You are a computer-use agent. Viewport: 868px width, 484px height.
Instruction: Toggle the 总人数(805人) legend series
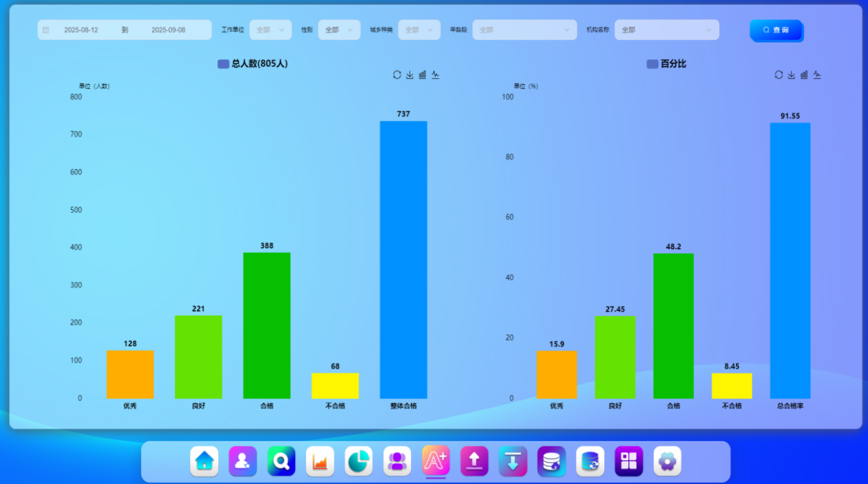[253, 64]
